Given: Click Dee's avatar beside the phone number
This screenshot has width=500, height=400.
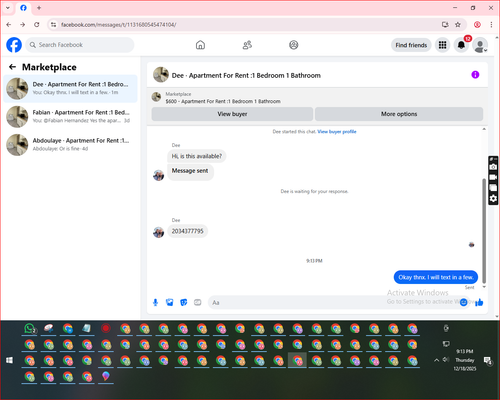Looking at the screenshot, I should pyautogui.click(x=158, y=232).
